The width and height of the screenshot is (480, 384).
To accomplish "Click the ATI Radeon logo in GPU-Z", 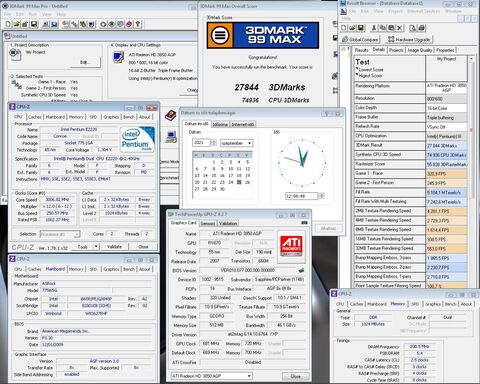I will 291,246.
